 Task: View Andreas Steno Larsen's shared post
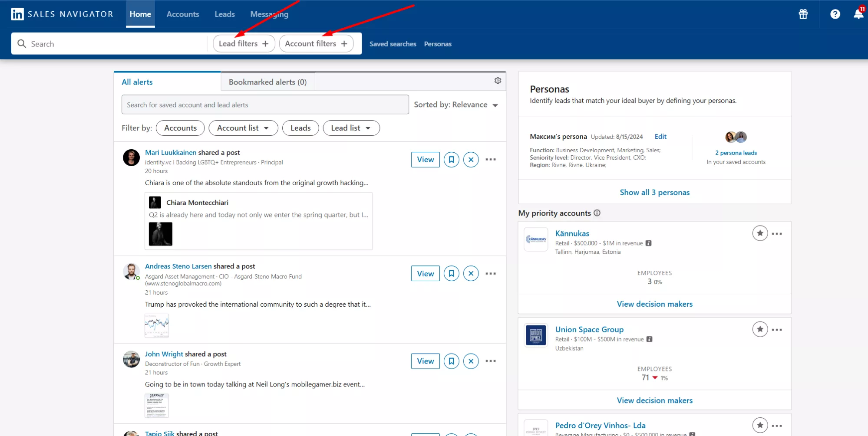[x=425, y=273]
